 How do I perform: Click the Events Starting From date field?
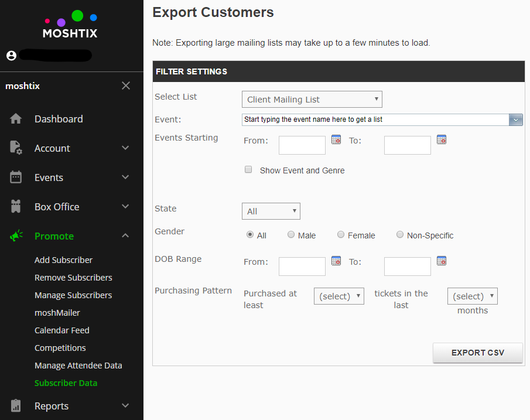click(x=302, y=145)
